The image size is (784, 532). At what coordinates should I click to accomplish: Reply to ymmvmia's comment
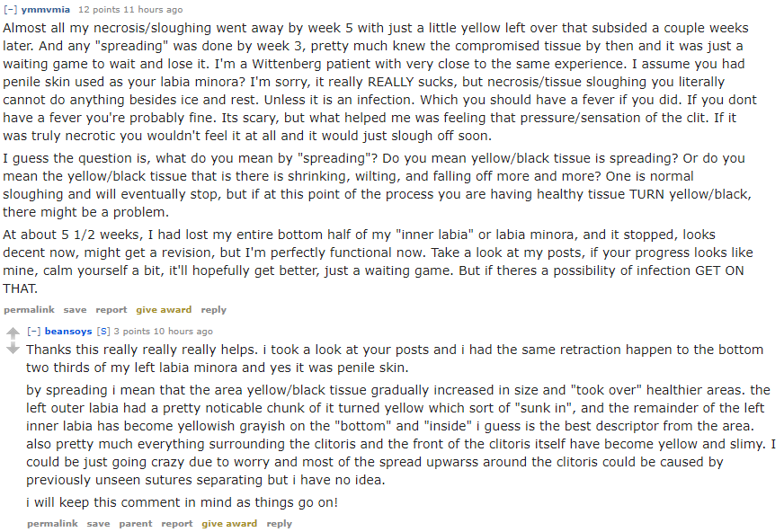coord(213,310)
